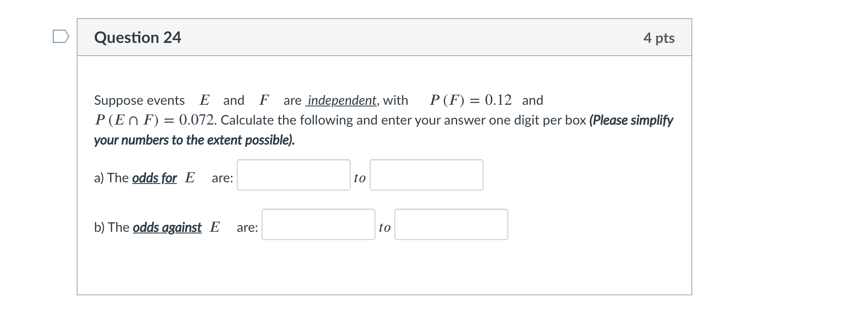The height and width of the screenshot is (325, 868).
Task: Select the P(F) = 0.12 expression
Action: click(470, 99)
